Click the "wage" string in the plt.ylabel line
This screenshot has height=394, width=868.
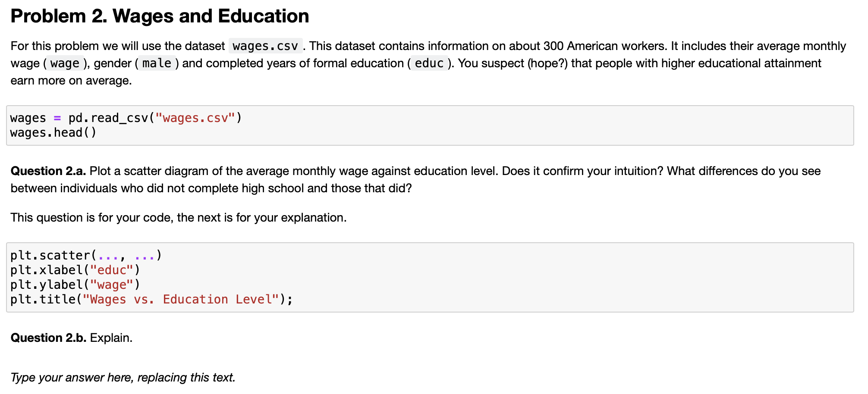pyautogui.click(x=112, y=285)
